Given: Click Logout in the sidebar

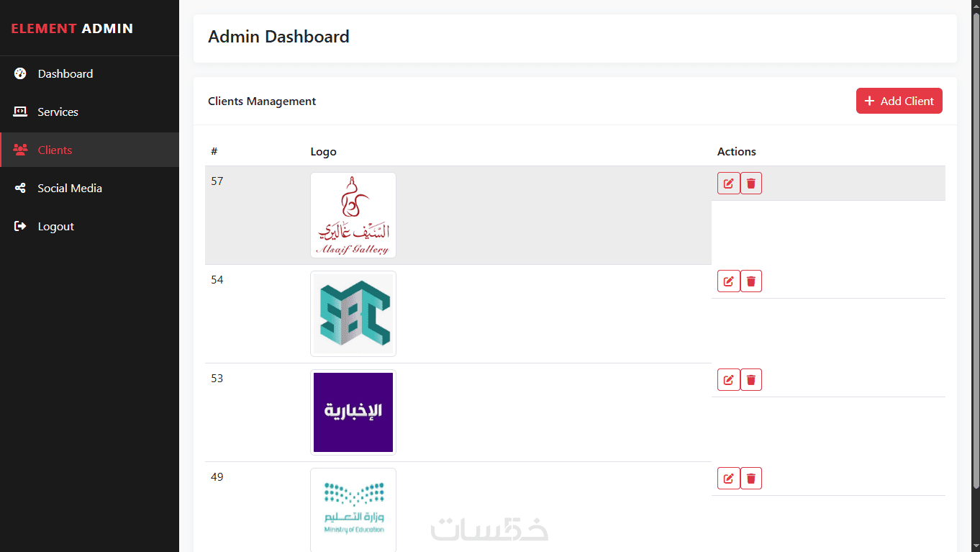Looking at the screenshot, I should click(89, 226).
